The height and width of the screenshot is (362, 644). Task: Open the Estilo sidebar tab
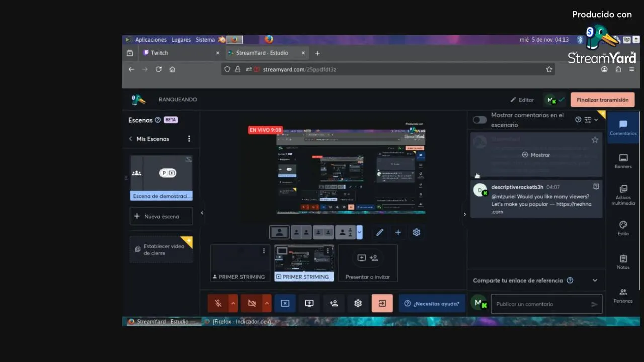coord(623,228)
